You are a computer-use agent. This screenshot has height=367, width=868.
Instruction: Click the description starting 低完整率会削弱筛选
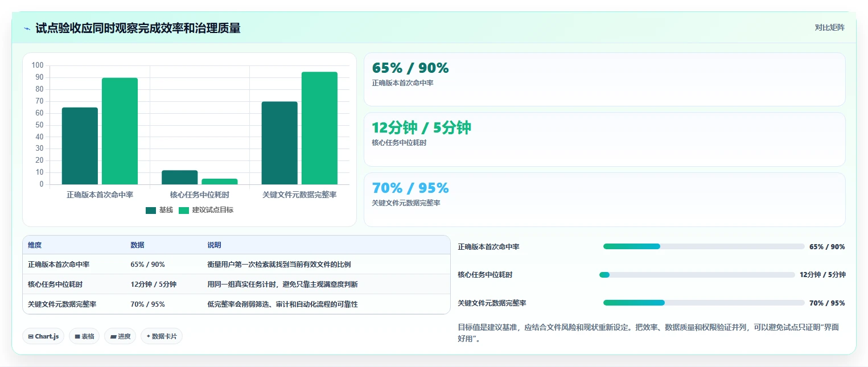pos(282,304)
